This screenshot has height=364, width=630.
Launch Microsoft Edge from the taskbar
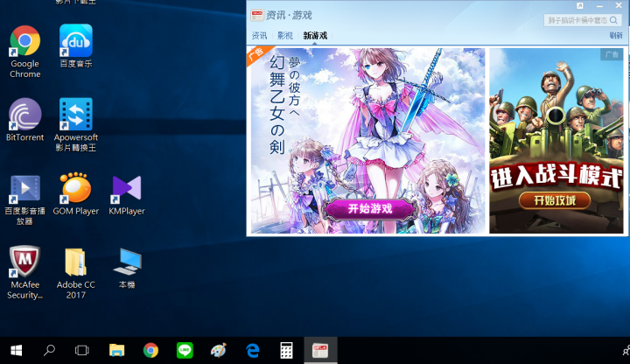click(x=252, y=351)
